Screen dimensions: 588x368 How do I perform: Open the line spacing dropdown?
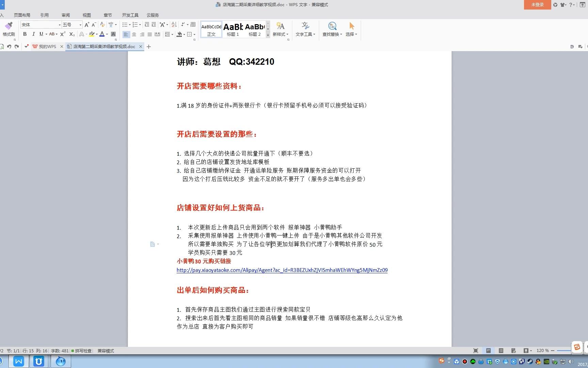(169, 34)
